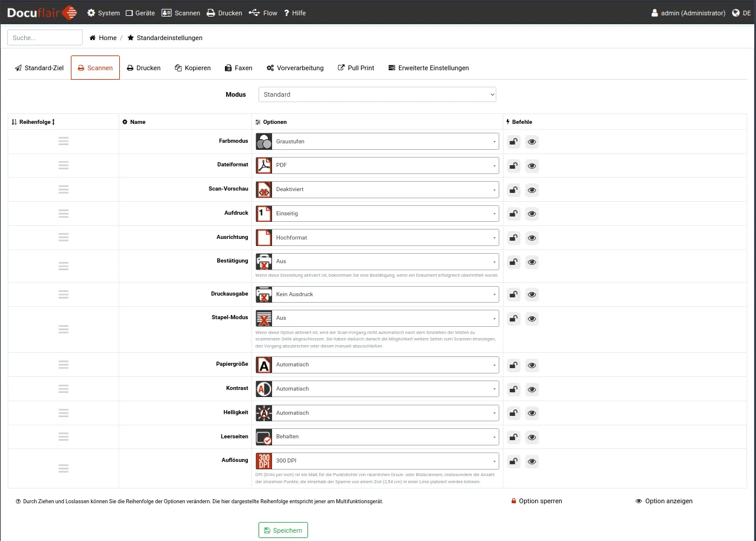Hide the Auflösung option with eye icon
756x541 pixels.
click(x=532, y=462)
